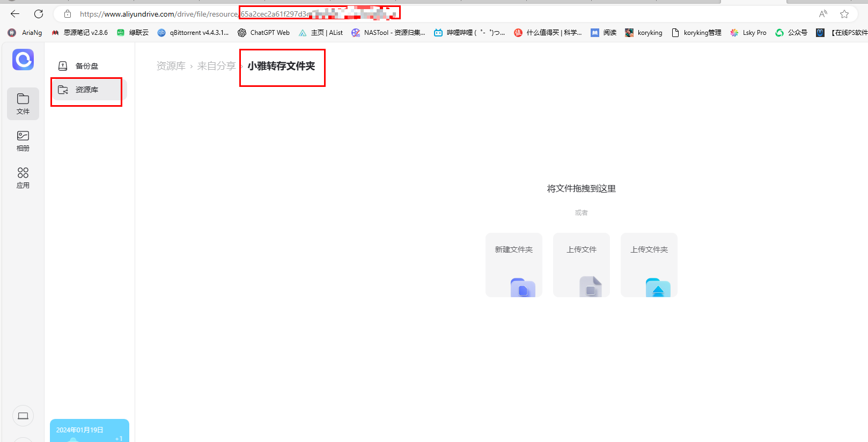Open the 相册 (Album) sidebar section
This screenshot has height=442, width=868.
(23, 141)
